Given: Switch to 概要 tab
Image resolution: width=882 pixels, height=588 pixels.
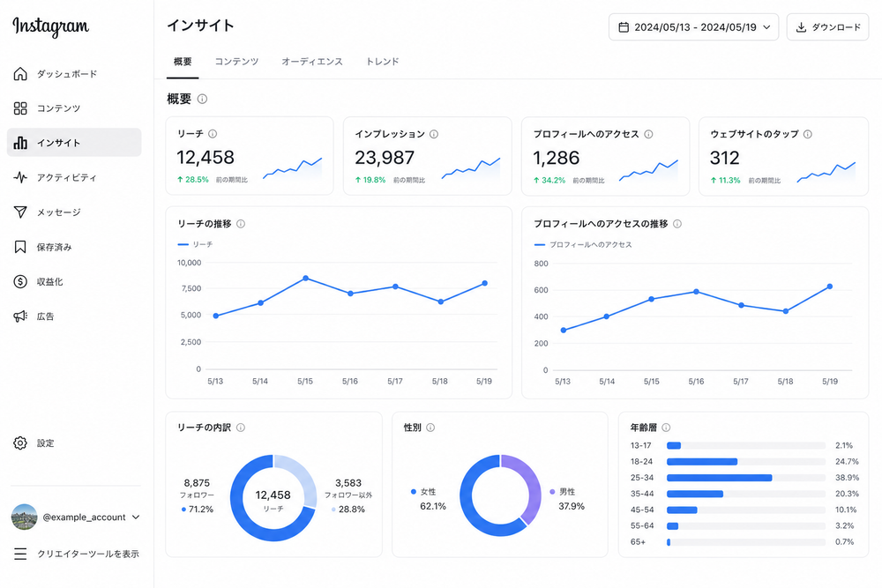Looking at the screenshot, I should (183, 62).
